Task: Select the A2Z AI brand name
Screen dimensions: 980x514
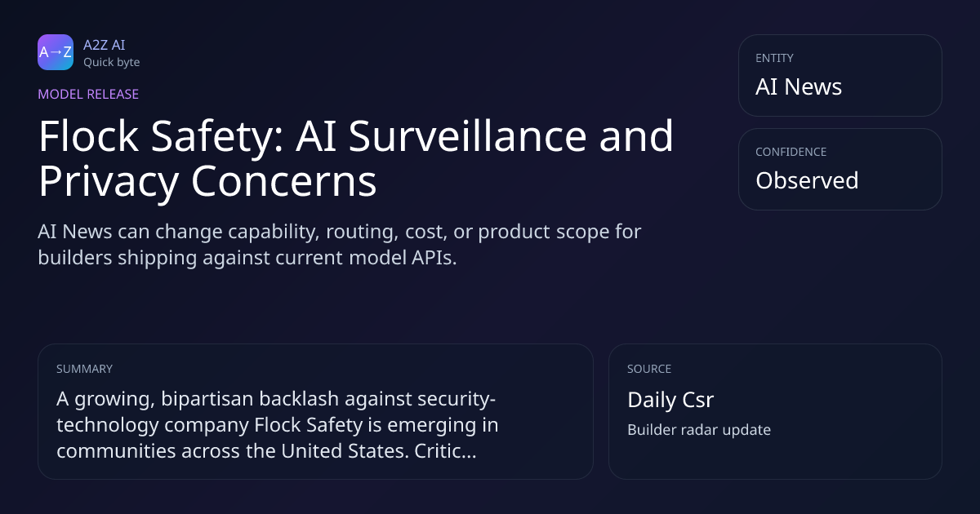Action: tap(104, 45)
